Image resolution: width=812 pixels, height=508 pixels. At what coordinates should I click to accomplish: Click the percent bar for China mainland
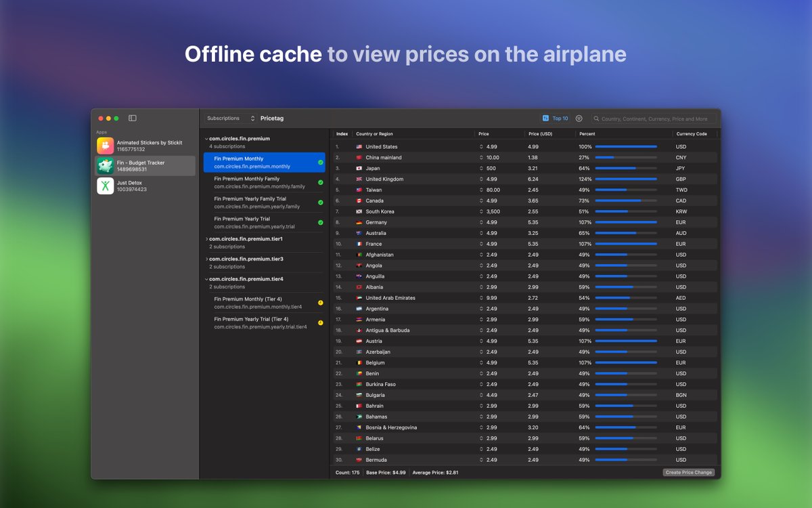coord(626,157)
